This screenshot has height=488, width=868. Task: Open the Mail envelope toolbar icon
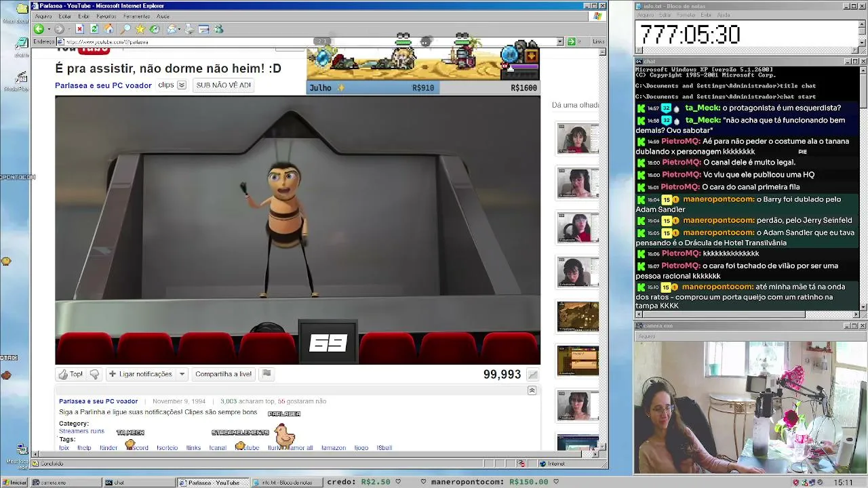click(172, 29)
